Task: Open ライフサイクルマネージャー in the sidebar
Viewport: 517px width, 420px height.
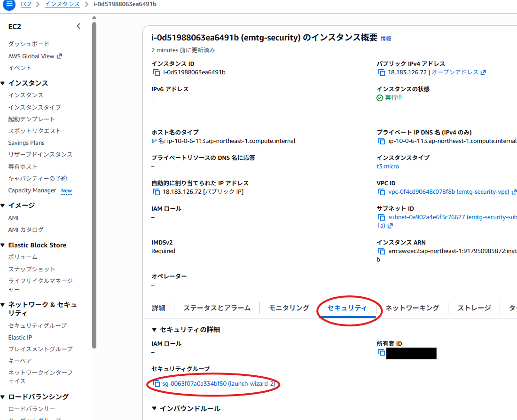Action: point(40,285)
